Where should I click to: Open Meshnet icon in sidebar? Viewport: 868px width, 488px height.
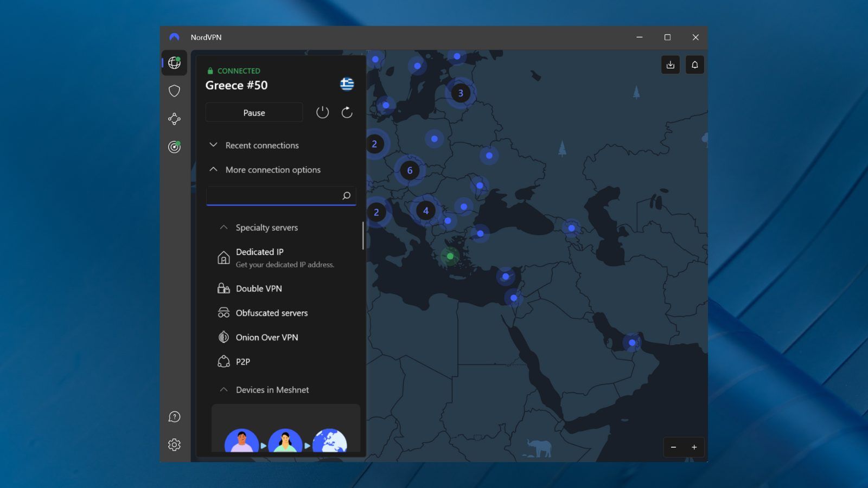point(174,119)
